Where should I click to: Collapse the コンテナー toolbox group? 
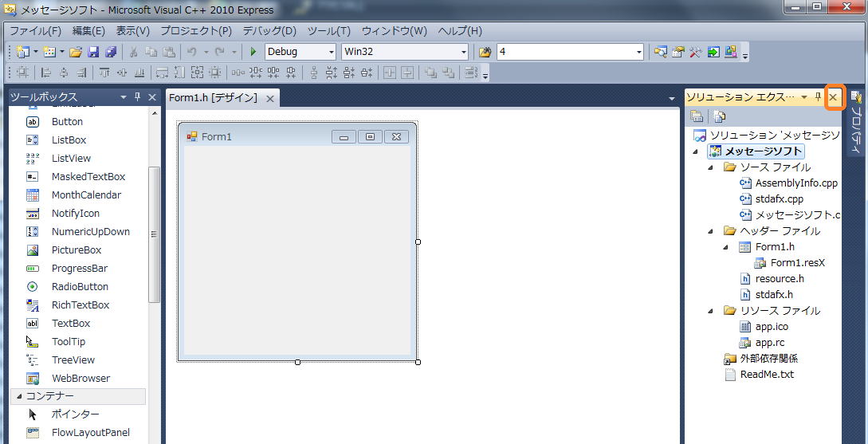19,396
